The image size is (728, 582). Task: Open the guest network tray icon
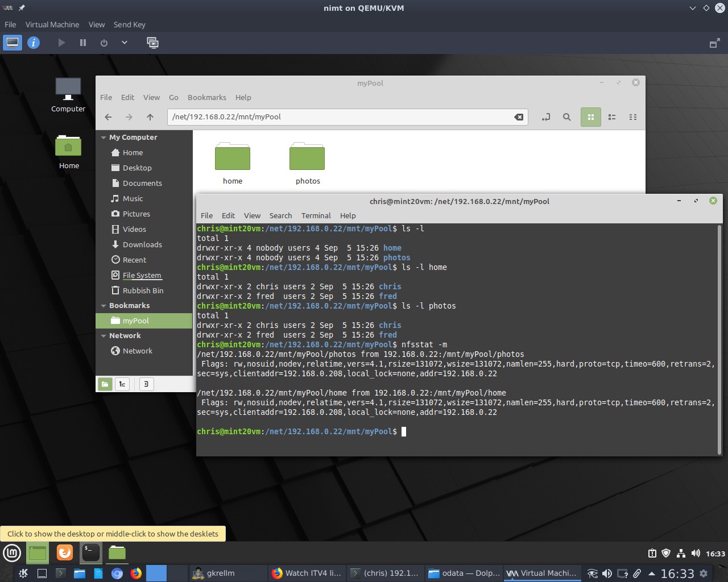point(681,553)
